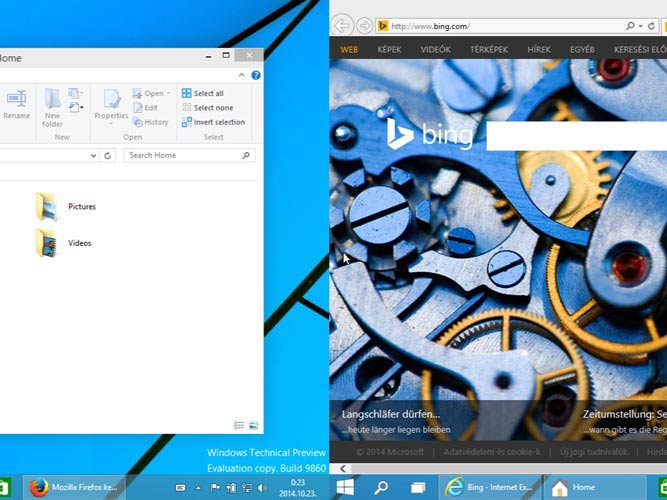Choose Select all in the ribbon

coord(202,93)
